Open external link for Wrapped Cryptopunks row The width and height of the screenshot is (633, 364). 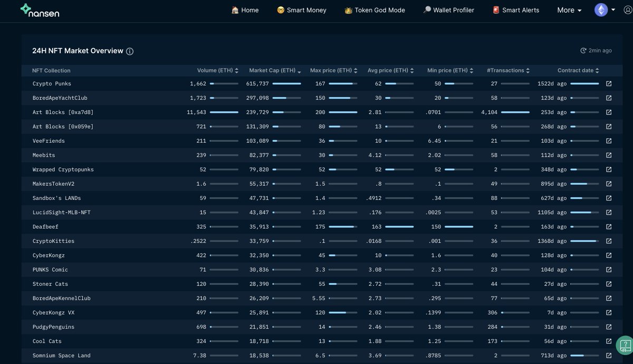click(x=609, y=169)
